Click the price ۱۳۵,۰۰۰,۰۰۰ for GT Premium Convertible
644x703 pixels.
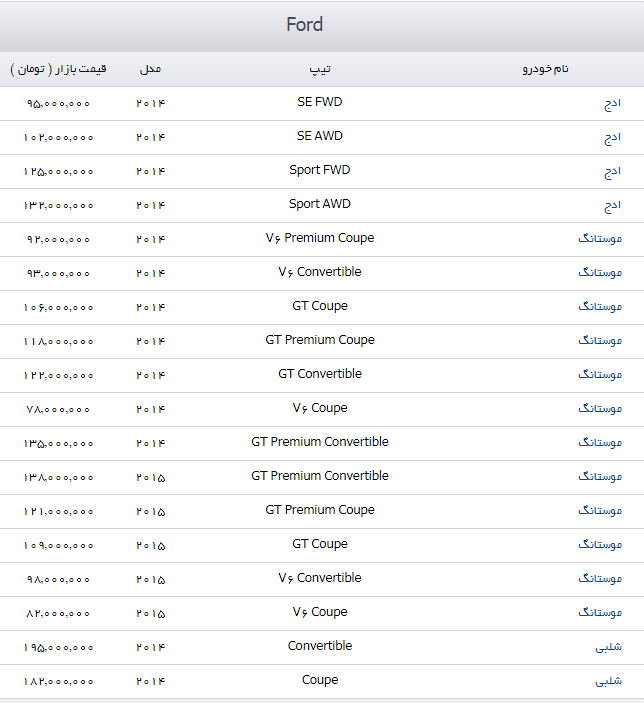[58, 444]
